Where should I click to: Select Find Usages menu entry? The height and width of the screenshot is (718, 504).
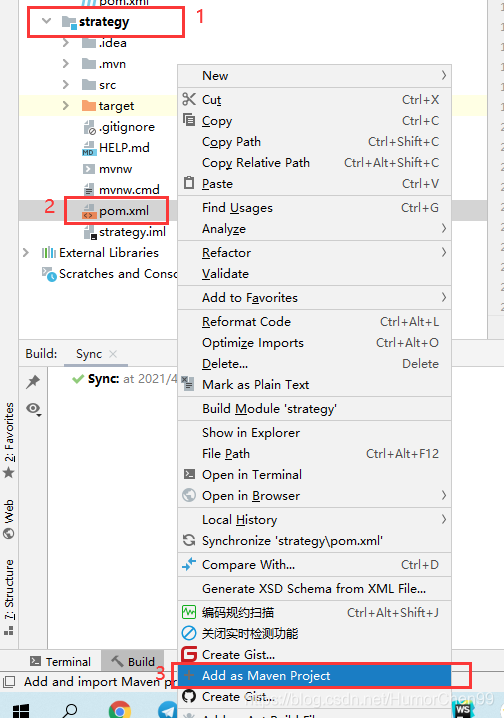[x=314, y=207]
